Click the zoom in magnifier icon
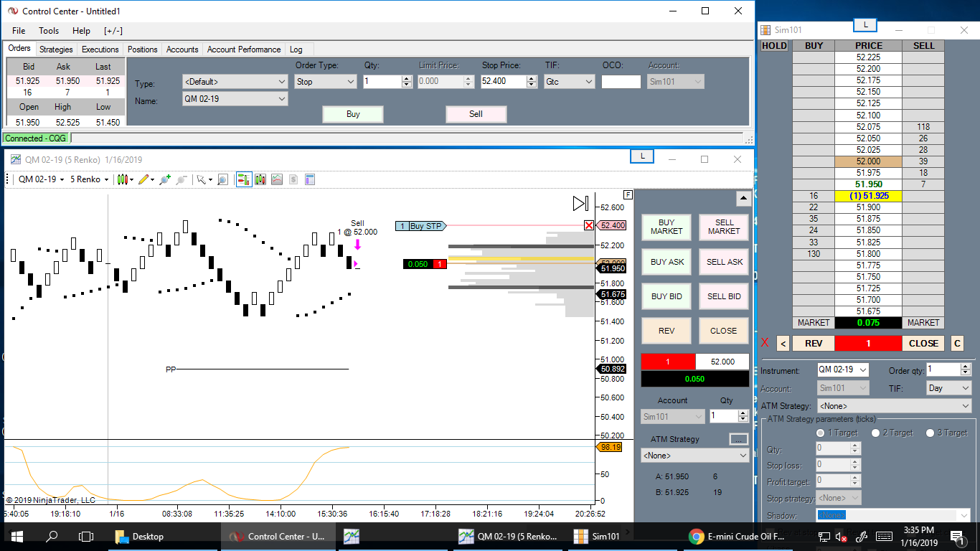 click(165, 179)
